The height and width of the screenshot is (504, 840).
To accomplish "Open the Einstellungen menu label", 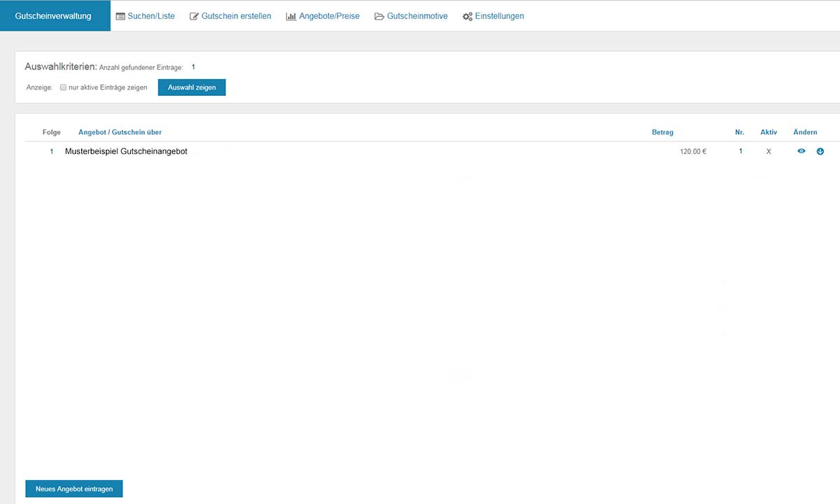I will 499,16.
